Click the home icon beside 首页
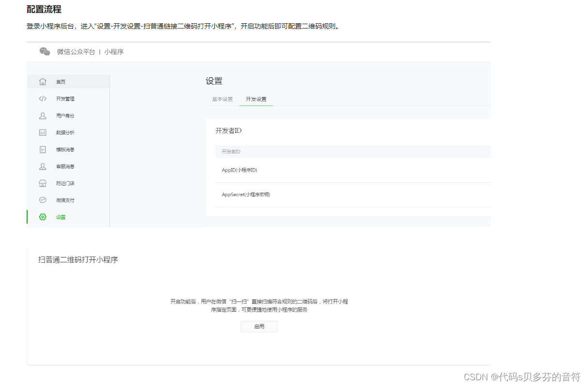 click(x=43, y=82)
